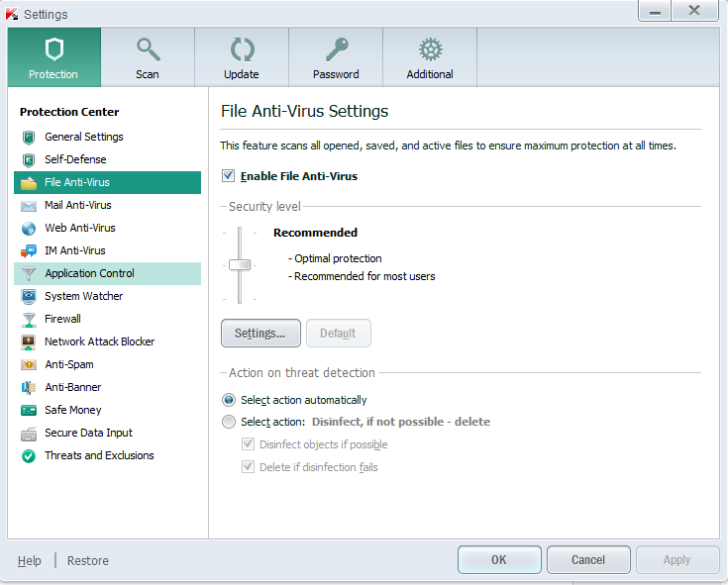728x585 pixels.
Task: Click the Secure Data Input keyboard icon
Action: coord(29,434)
